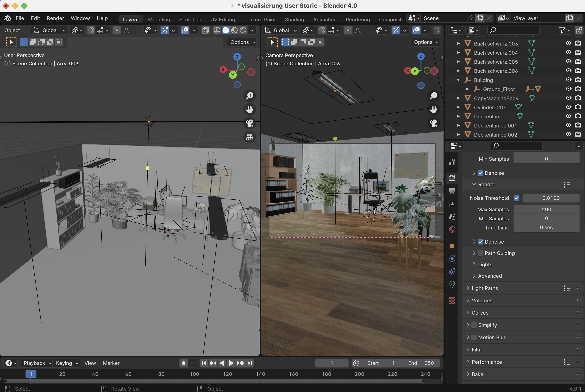Uncheck Render Denoise checkbox

coord(480,242)
